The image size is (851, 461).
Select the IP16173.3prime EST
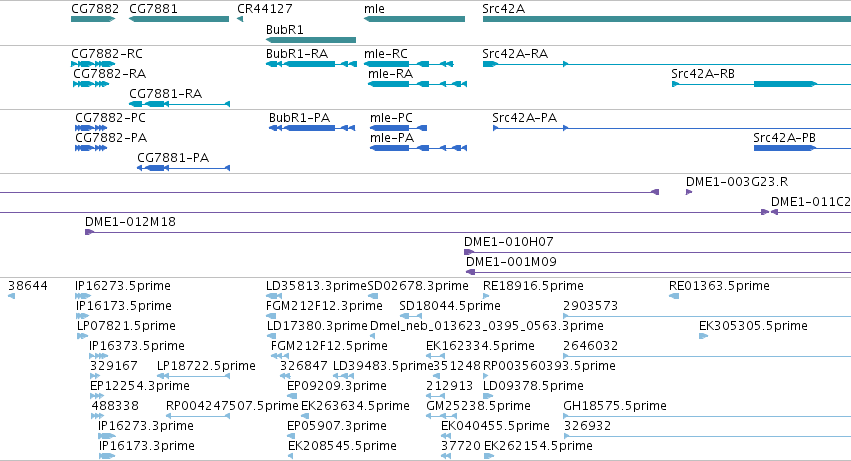tap(107, 456)
